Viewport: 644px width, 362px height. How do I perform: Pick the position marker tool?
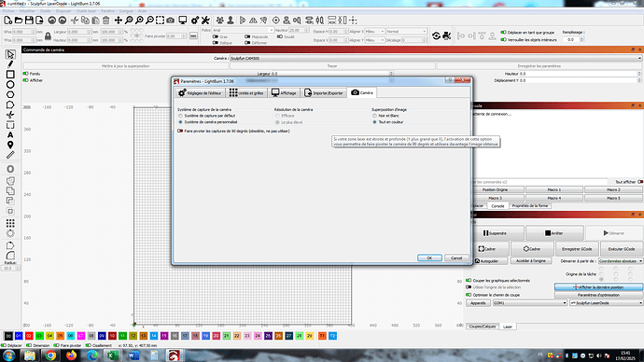point(10,145)
